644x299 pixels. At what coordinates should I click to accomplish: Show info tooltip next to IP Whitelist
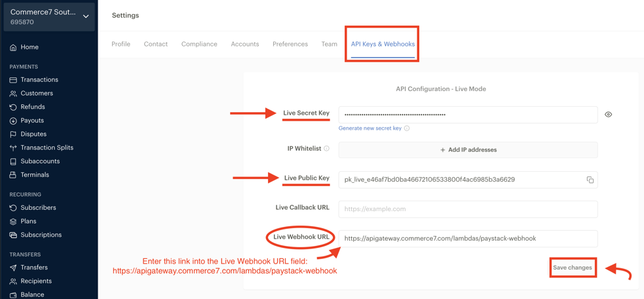(326, 149)
